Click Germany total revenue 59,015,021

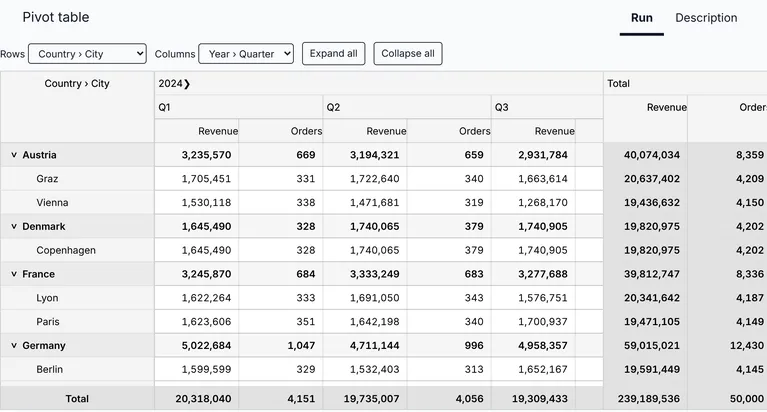click(x=645, y=345)
